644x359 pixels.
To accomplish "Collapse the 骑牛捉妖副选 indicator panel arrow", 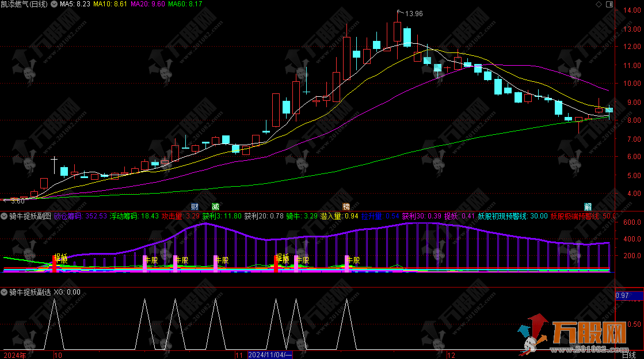I will 4,292.
